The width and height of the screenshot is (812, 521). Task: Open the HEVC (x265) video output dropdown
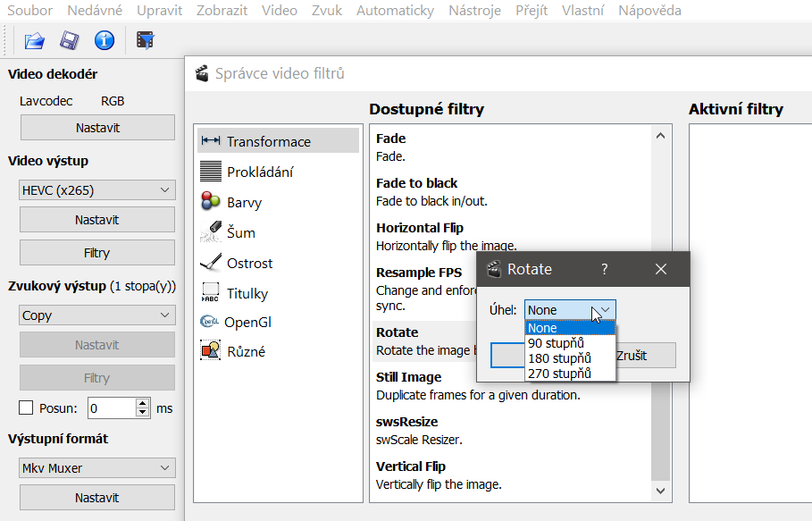point(97,190)
